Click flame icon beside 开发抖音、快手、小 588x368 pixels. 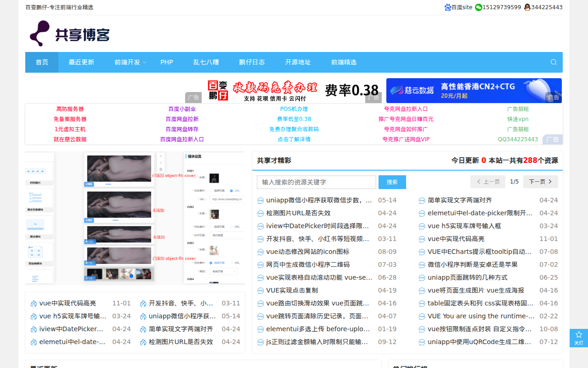click(x=143, y=304)
